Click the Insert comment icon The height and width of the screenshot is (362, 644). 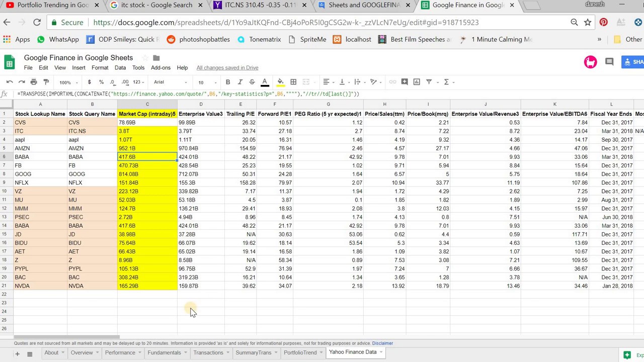pos(405,82)
